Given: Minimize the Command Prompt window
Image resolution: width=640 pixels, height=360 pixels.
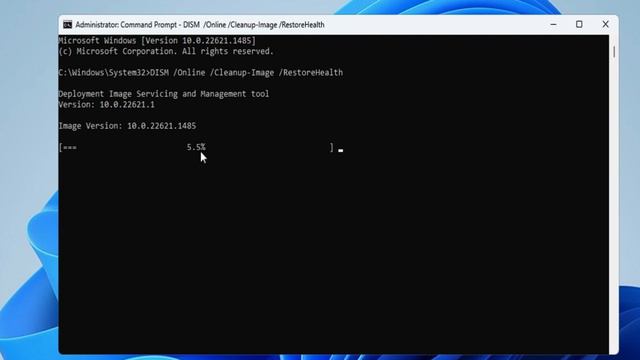Looking at the screenshot, I should (x=553, y=24).
